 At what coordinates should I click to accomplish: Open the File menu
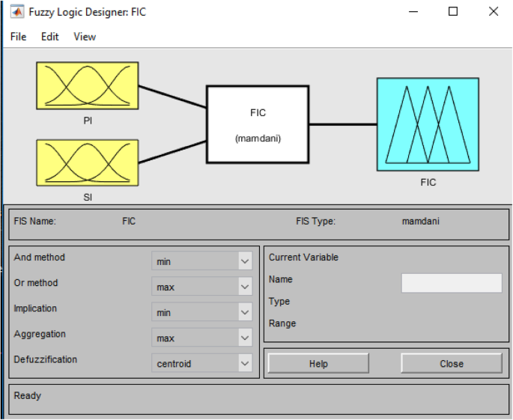pyautogui.click(x=18, y=37)
